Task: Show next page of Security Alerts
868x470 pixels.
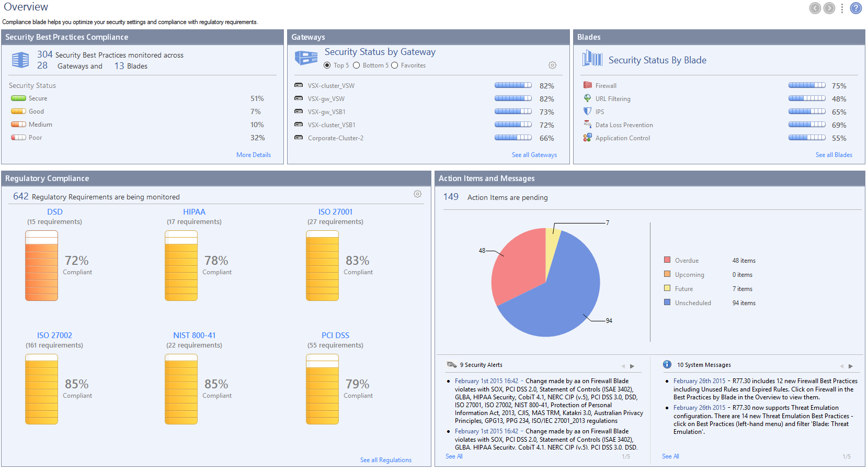Action: [x=632, y=366]
